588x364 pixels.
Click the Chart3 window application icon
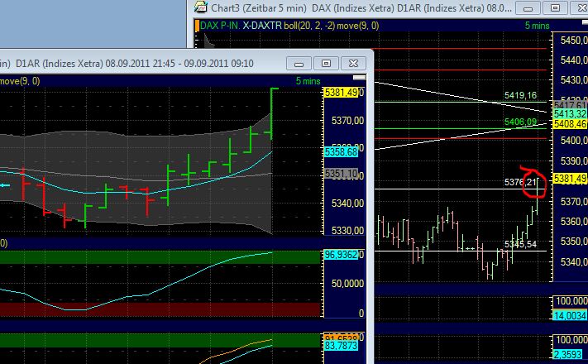click(x=201, y=7)
